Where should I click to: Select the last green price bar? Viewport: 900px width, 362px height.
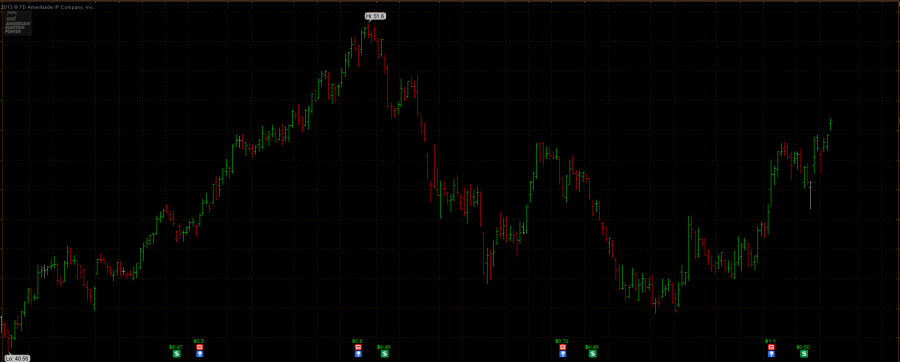pos(831,124)
